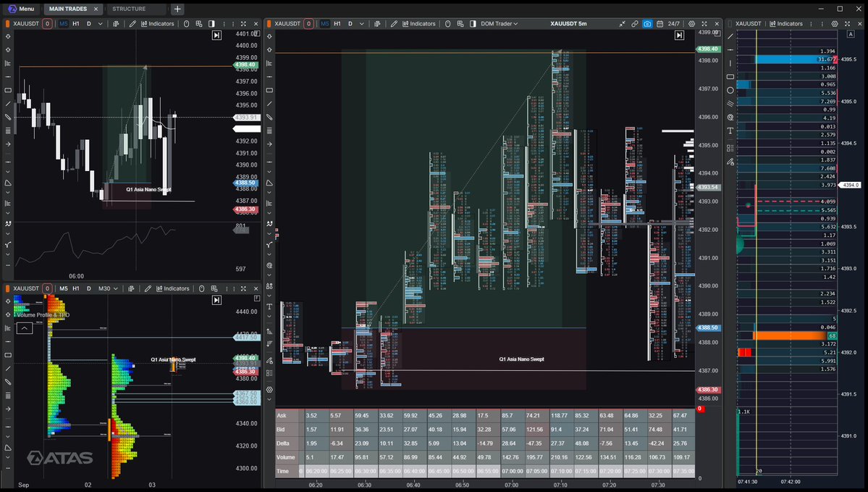
Task: Click the link chain icon in center chart
Action: point(634,24)
